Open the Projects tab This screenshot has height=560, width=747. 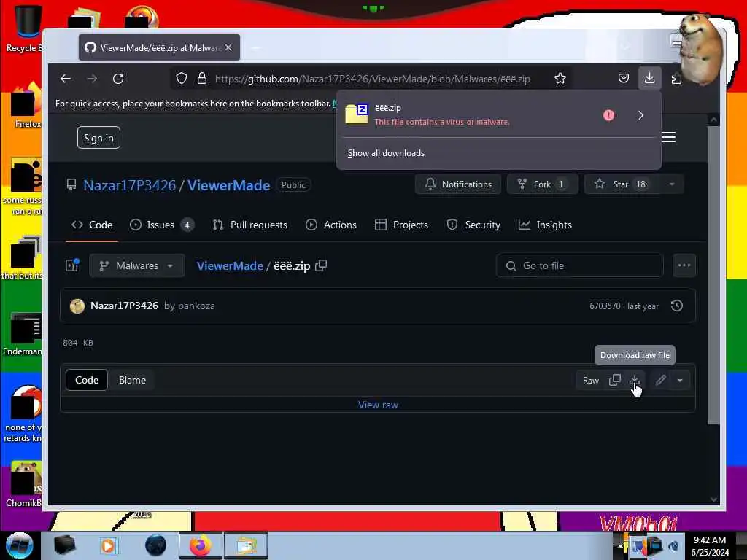(x=402, y=225)
